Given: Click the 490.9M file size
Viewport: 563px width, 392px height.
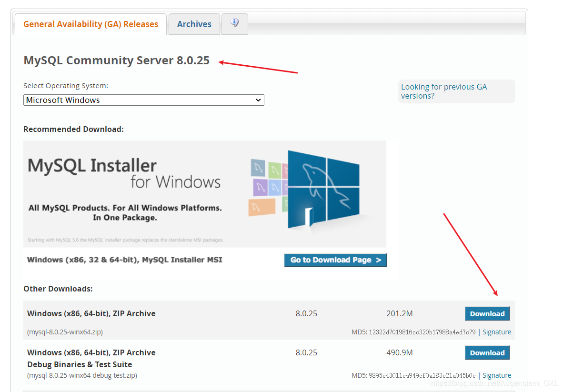Looking at the screenshot, I should coord(400,352).
